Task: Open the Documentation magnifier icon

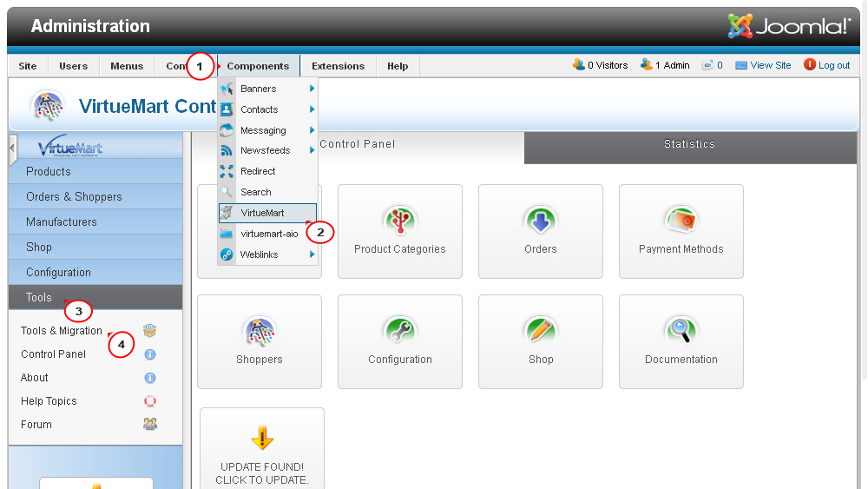Action: coord(681,331)
